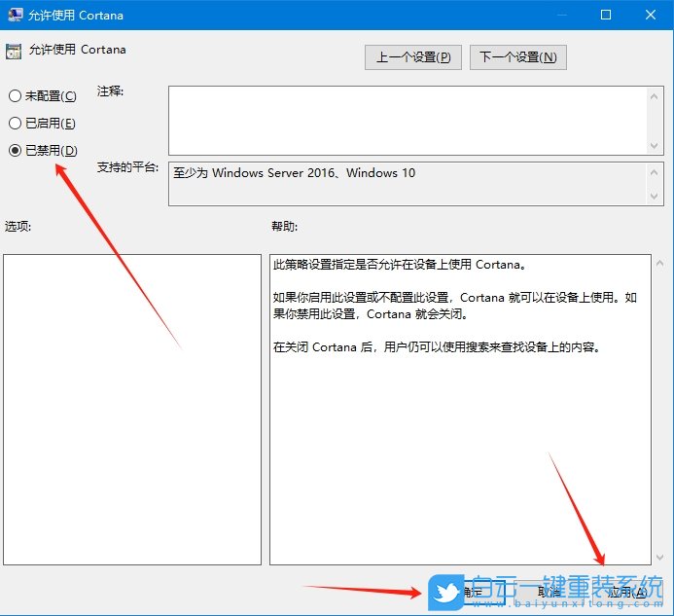Viewport: 674px width, 616px height.
Task: Click down arrow of 帮助 panel scrollbar
Action: (x=659, y=558)
